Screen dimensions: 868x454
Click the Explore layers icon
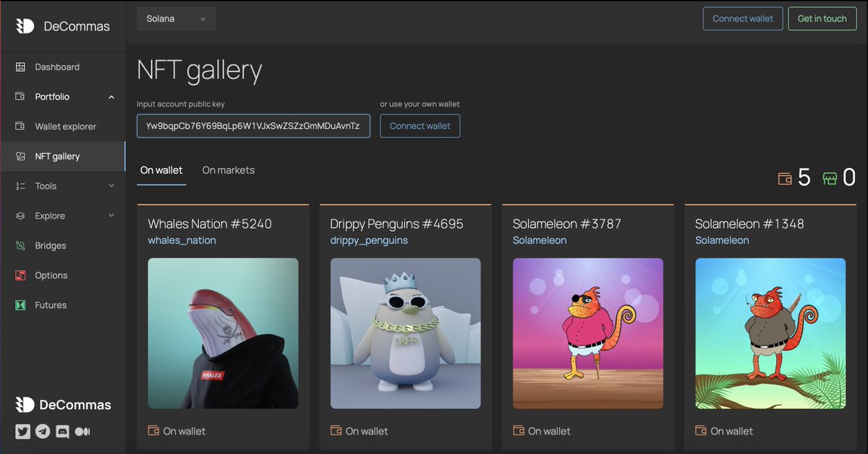(20, 216)
